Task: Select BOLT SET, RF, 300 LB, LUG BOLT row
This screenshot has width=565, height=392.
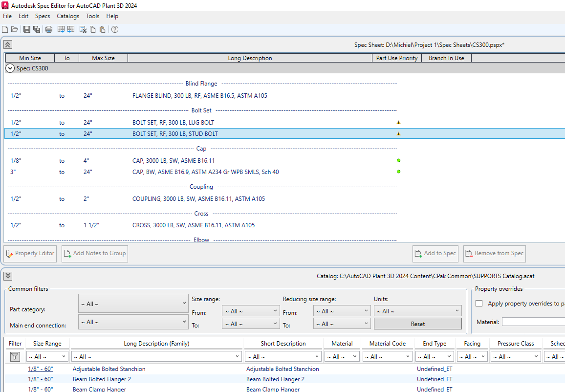Action: point(284,123)
